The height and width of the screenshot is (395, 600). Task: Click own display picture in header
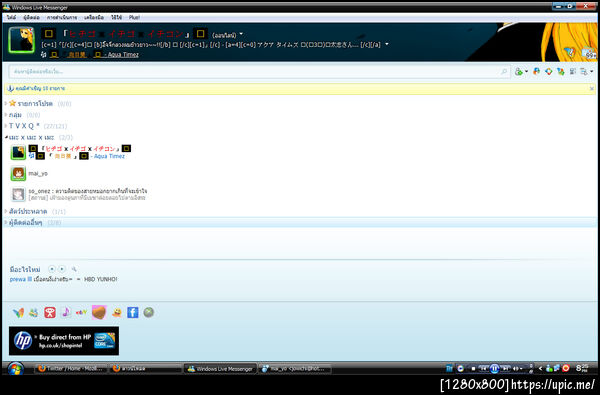21,39
